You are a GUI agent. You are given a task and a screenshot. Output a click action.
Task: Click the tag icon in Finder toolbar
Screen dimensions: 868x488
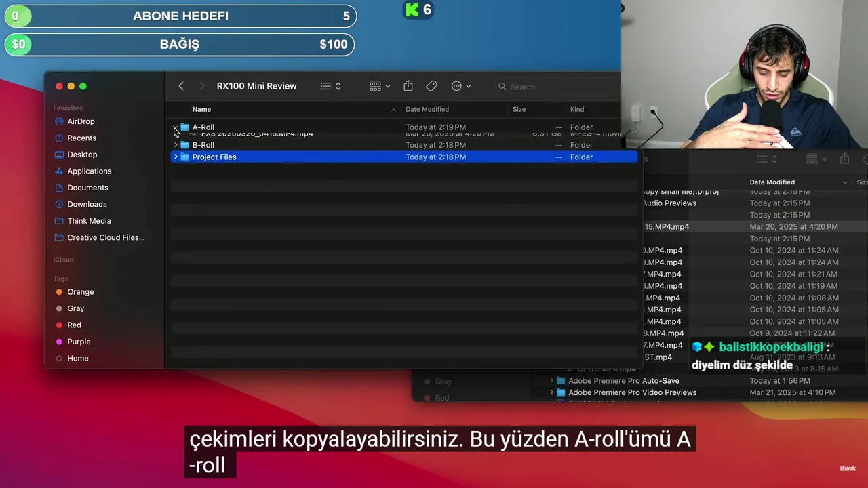[x=431, y=86]
